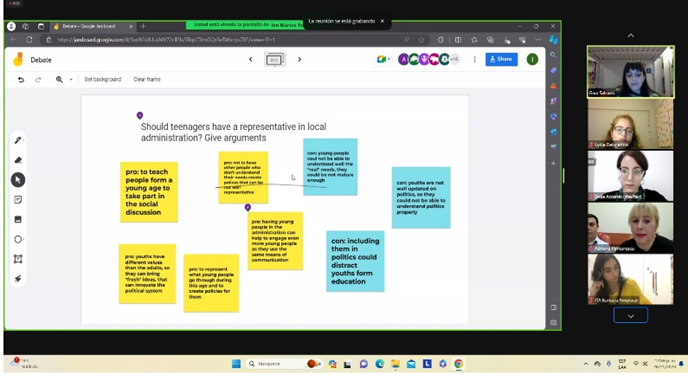Screen dimensions: 688x375
Task: Choose the sticky note tool
Action: [18, 200]
